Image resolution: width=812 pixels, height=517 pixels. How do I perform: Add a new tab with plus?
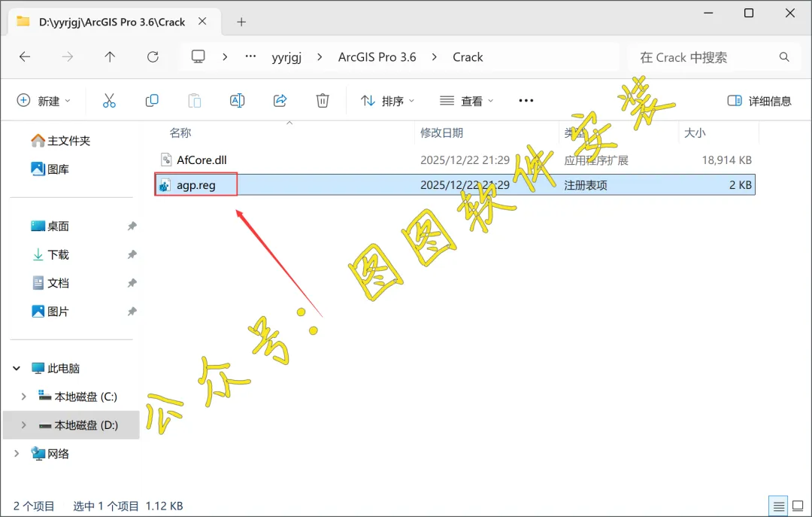click(241, 22)
